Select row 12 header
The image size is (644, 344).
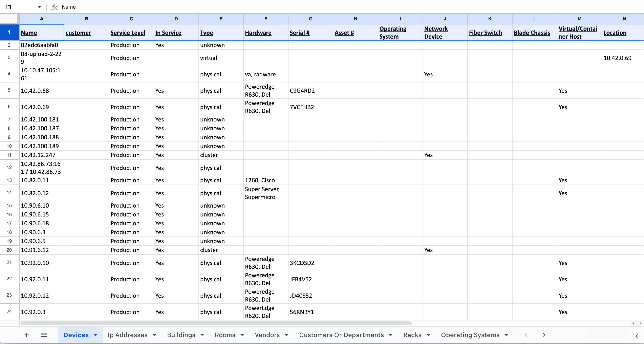(9, 168)
